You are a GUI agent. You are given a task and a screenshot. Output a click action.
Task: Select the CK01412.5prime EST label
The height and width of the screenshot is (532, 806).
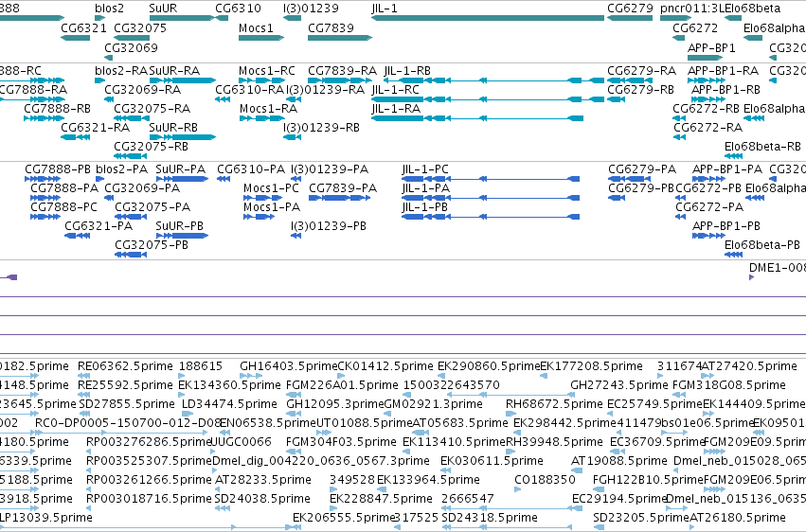[385, 366]
